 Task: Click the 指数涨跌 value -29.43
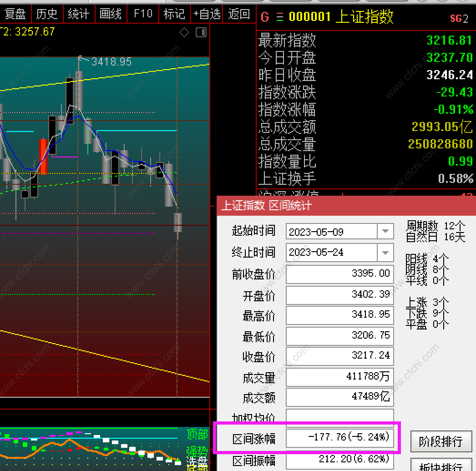pyautogui.click(x=455, y=92)
